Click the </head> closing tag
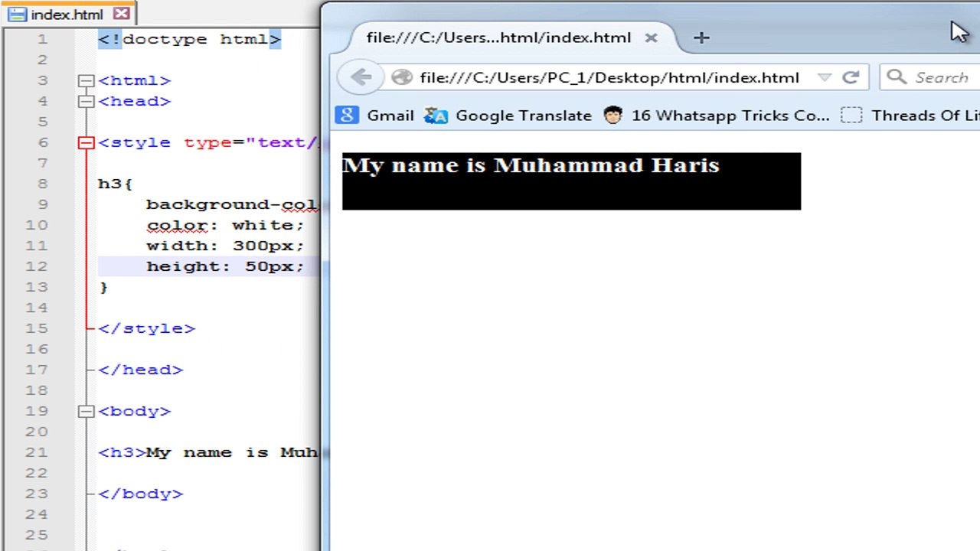This screenshot has width=980, height=551. (141, 370)
